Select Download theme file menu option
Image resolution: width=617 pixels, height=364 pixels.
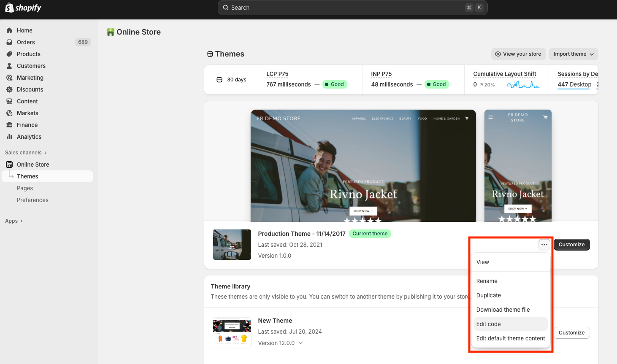pos(503,310)
